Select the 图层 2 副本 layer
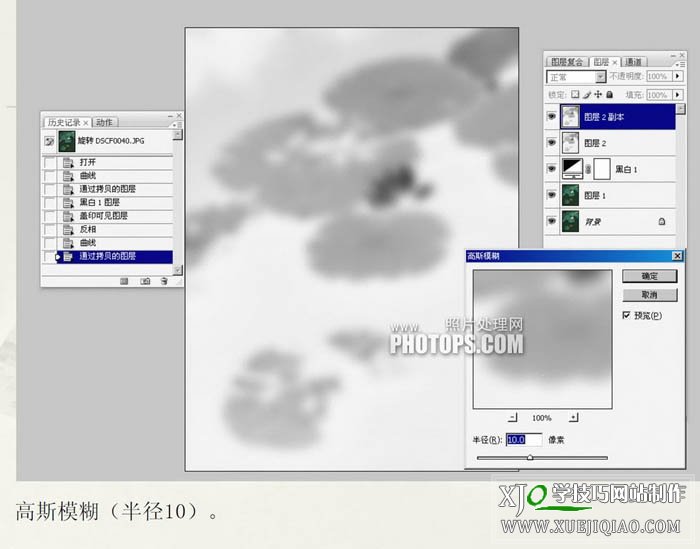Viewport: 700px width, 549px height. point(618,116)
